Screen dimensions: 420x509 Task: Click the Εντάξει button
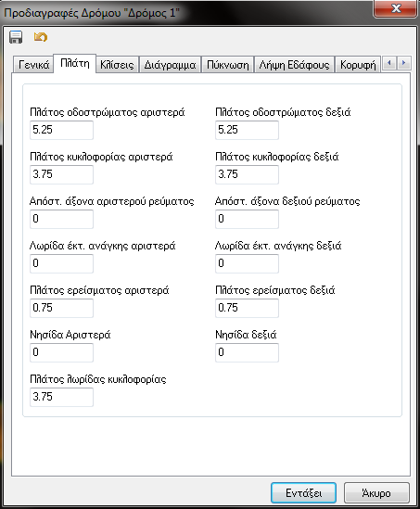click(x=303, y=493)
